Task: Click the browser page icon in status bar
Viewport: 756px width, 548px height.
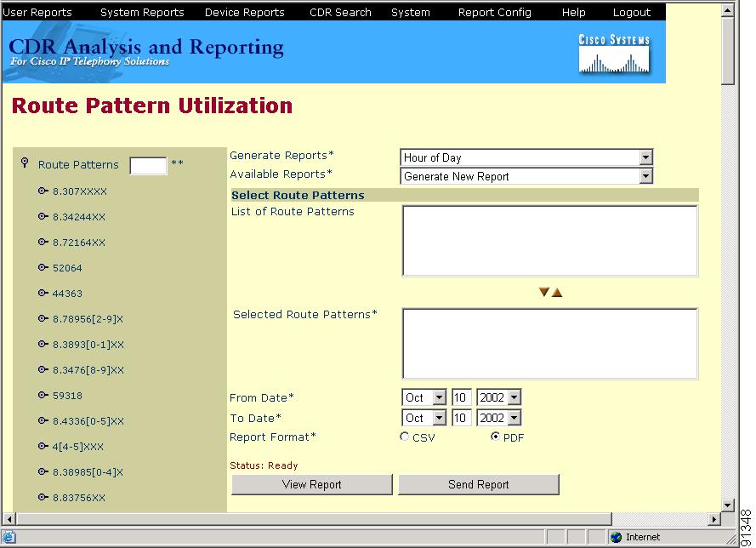Action: coord(9,537)
